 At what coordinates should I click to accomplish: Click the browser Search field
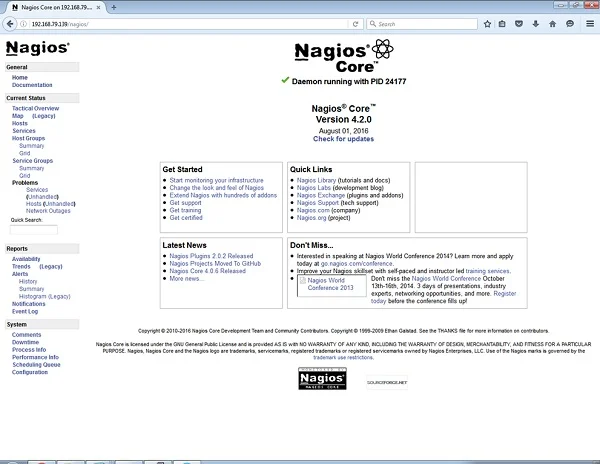coord(422,24)
